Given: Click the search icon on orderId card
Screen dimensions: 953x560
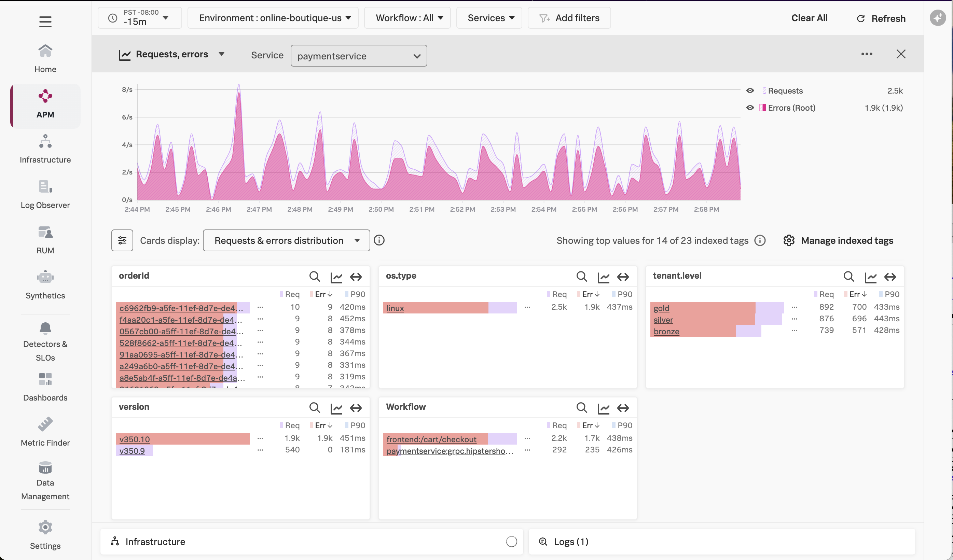Looking at the screenshot, I should click(314, 276).
